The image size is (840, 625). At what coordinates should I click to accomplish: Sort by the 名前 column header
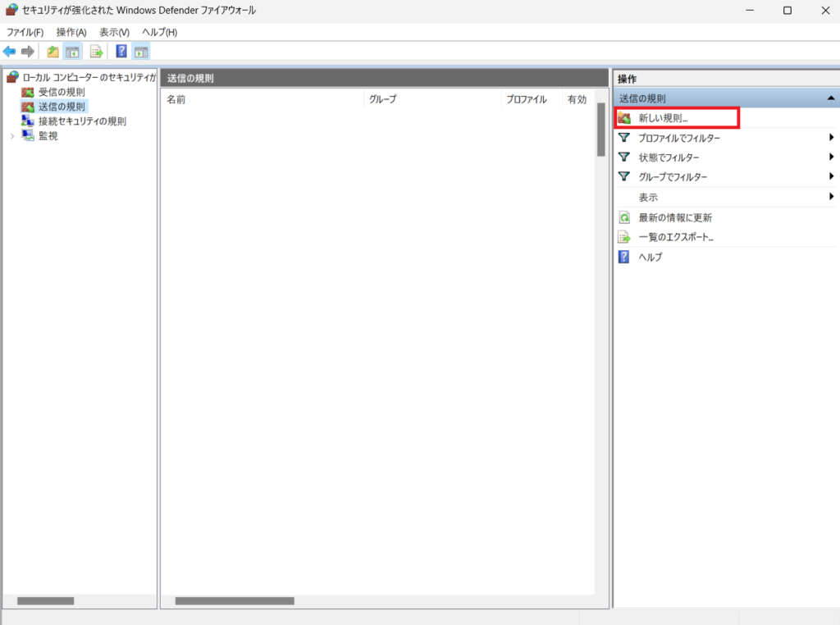tap(262, 99)
